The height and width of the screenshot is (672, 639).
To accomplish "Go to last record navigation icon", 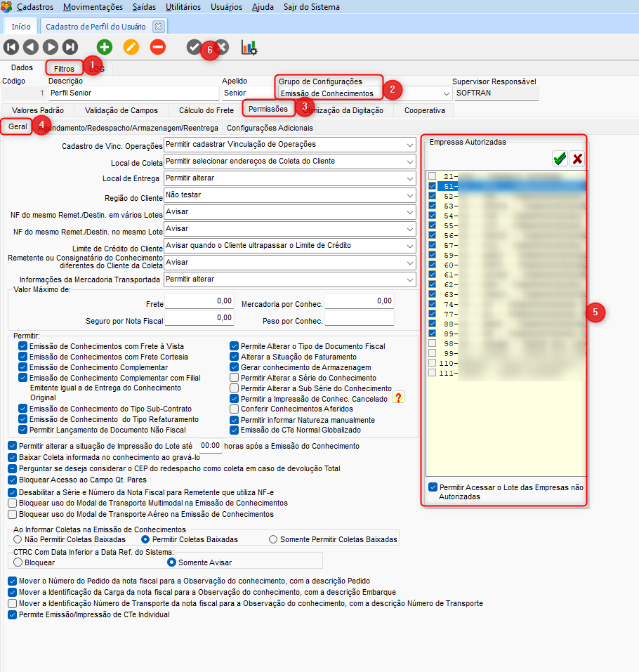I will point(70,47).
